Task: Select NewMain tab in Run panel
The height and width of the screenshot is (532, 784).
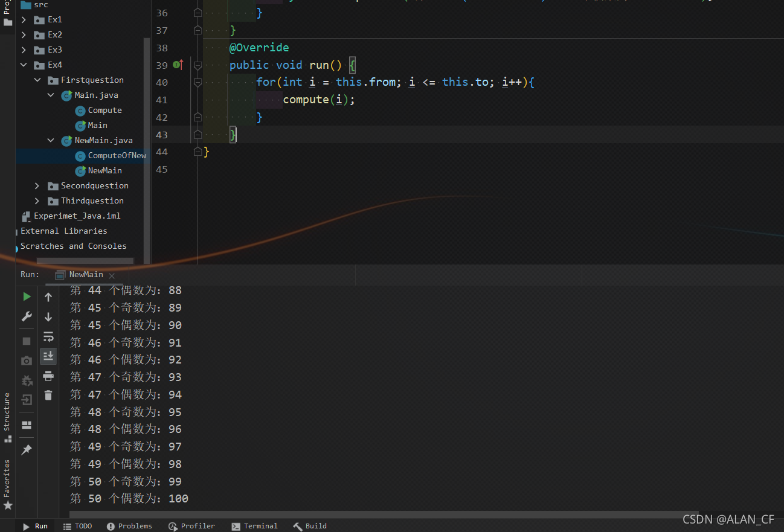Action: tap(86, 275)
